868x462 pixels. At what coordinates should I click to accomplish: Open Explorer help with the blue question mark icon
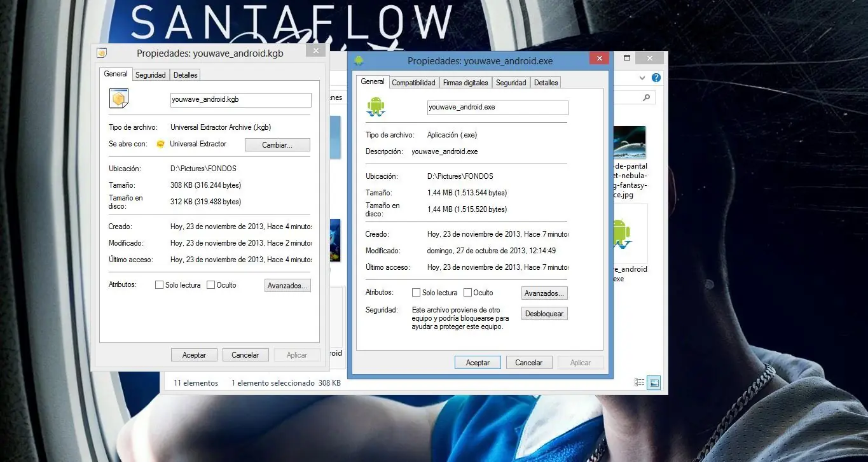(656, 78)
